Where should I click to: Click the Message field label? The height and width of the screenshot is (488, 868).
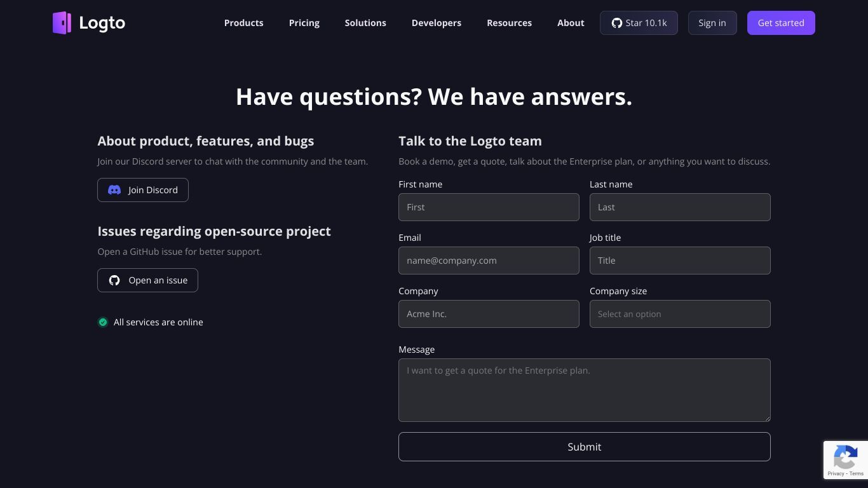point(417,349)
